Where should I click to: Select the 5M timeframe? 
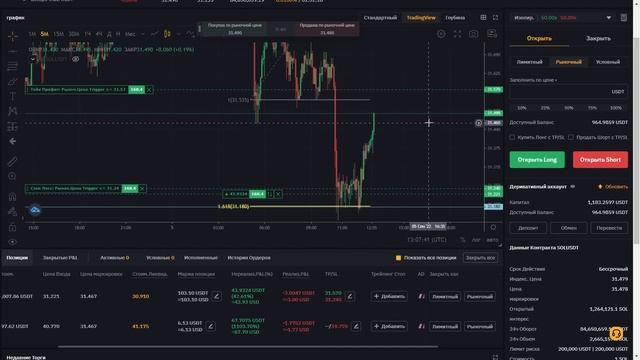(44, 34)
